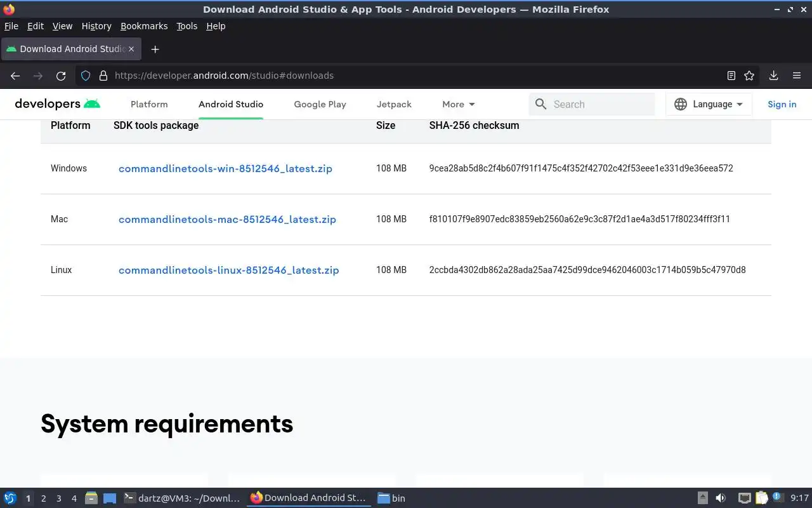Expand the More navigation dropdown
Screen dimensions: 812x508
click(459, 104)
